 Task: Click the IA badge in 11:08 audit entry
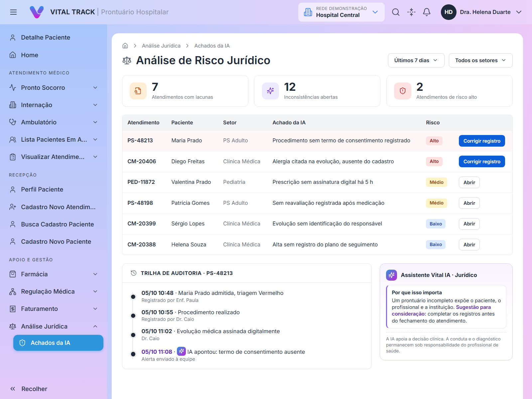[x=181, y=351]
